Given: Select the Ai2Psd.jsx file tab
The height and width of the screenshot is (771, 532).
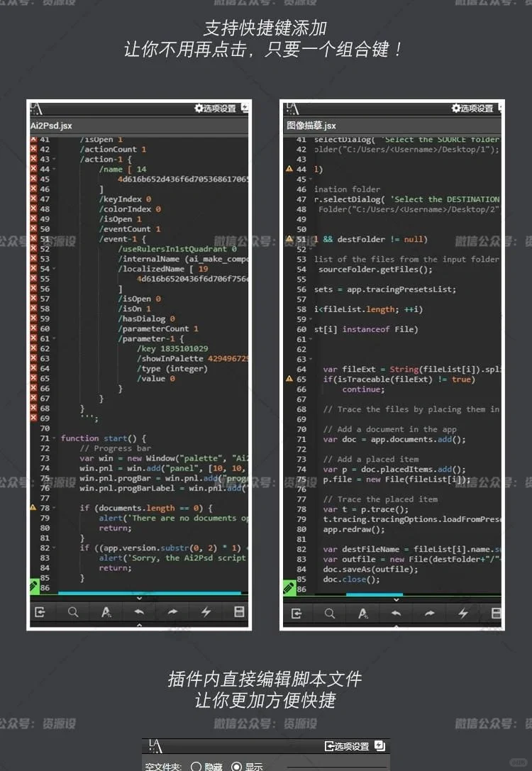Looking at the screenshot, I should pos(51,126).
